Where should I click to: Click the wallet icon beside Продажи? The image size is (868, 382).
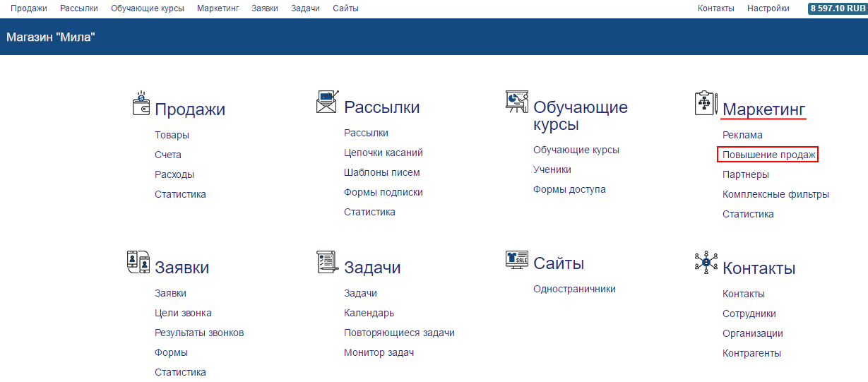click(141, 103)
